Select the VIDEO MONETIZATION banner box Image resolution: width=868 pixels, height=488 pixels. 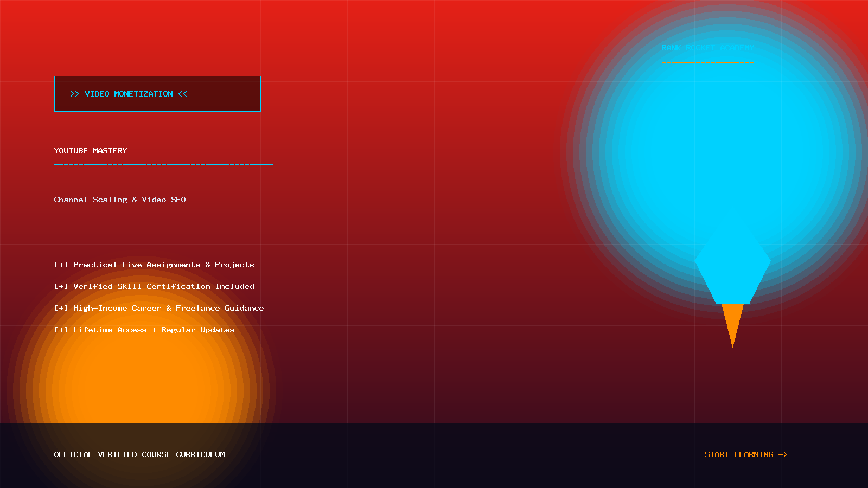(157, 94)
